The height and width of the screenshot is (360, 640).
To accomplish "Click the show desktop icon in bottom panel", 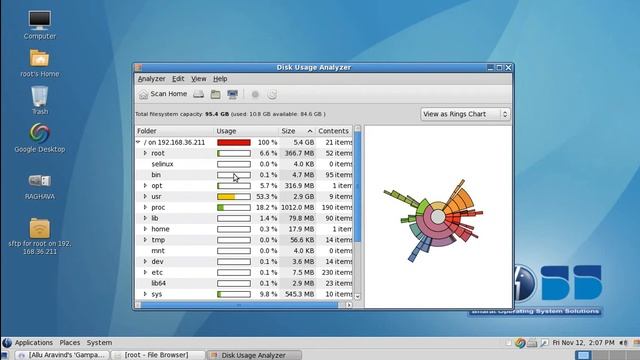I will tap(5, 355).
